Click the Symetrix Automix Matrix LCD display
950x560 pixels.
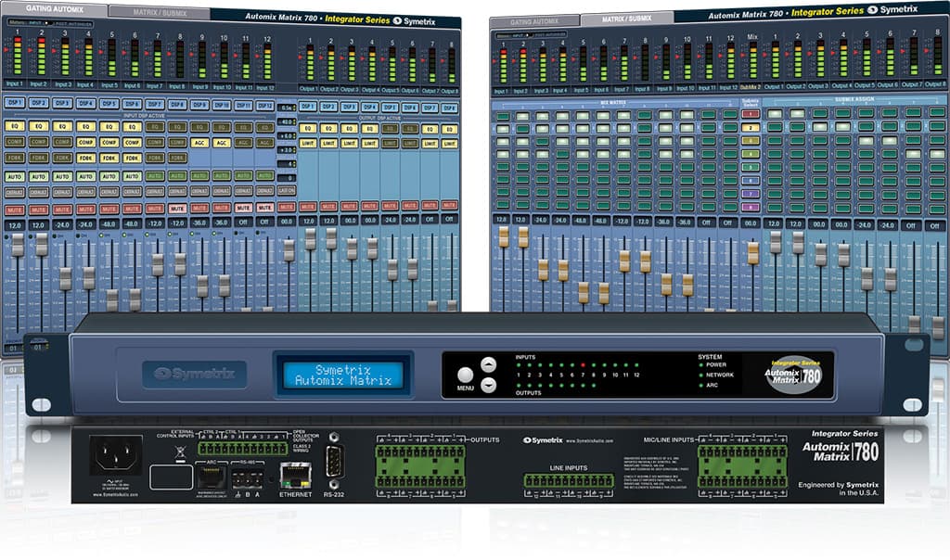(343, 375)
